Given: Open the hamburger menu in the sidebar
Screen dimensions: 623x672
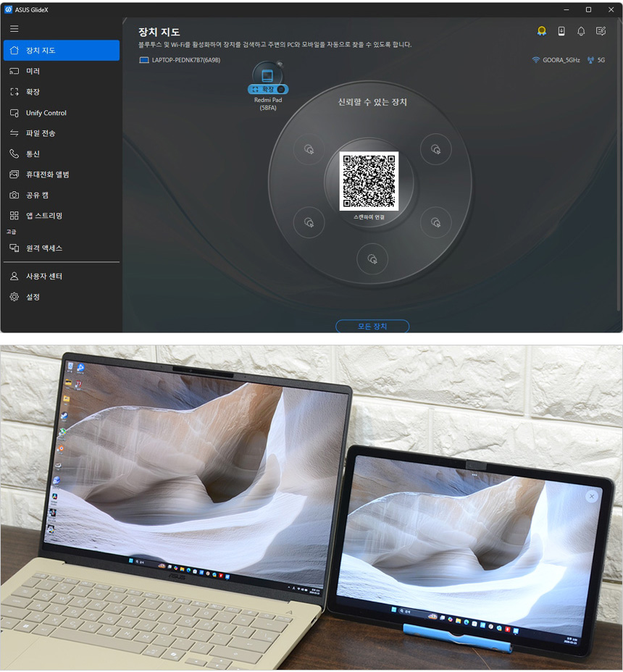Looking at the screenshot, I should 14,29.
